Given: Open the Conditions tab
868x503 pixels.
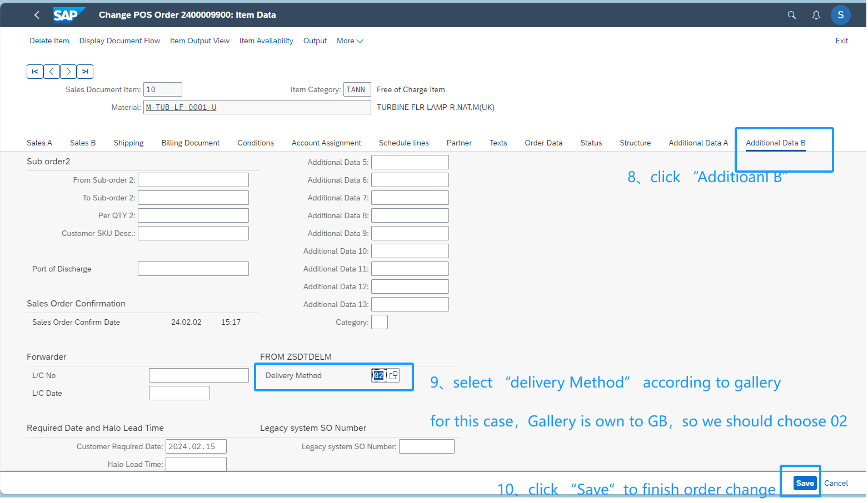Looking at the screenshot, I should 256,143.
